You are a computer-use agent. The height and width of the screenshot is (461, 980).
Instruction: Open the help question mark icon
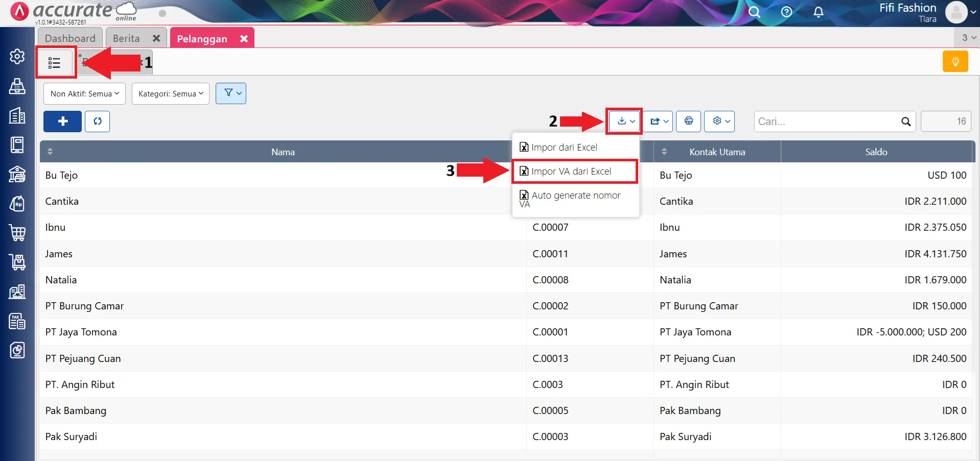point(786,12)
